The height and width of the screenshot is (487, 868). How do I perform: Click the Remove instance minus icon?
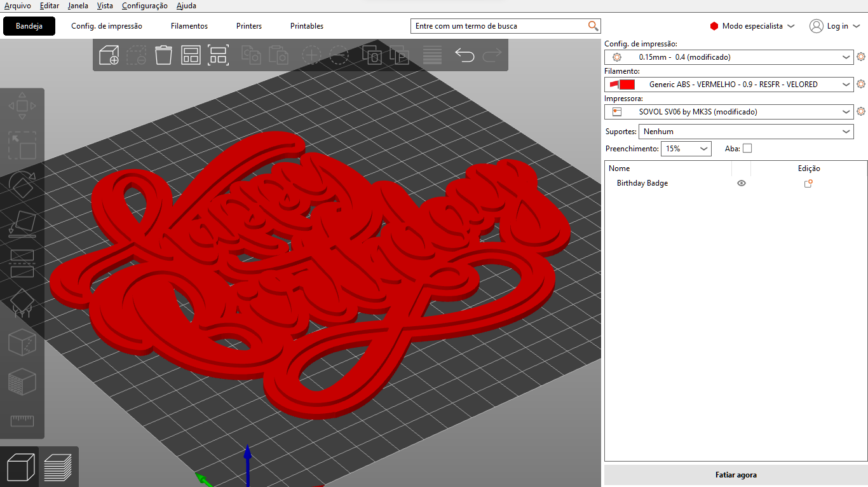(339, 55)
